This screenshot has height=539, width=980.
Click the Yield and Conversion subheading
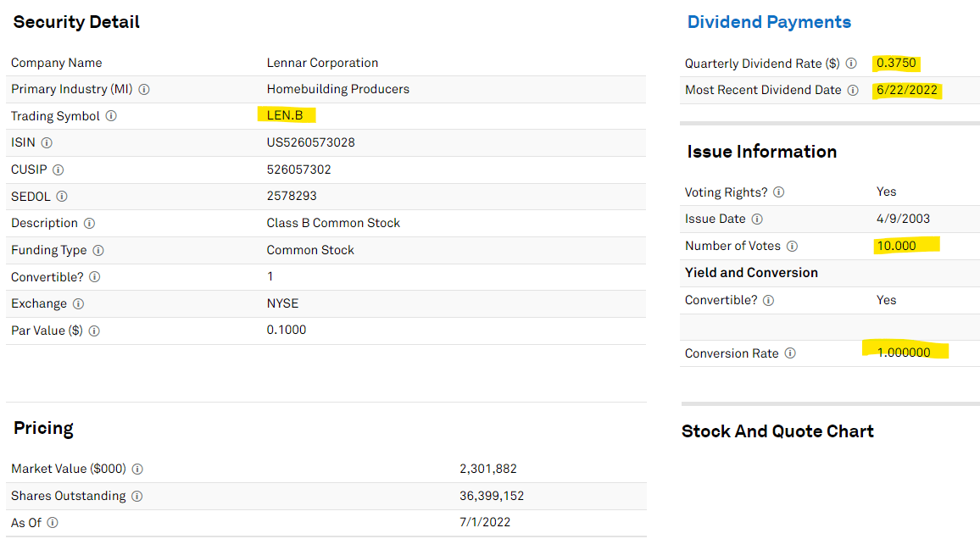click(x=751, y=272)
